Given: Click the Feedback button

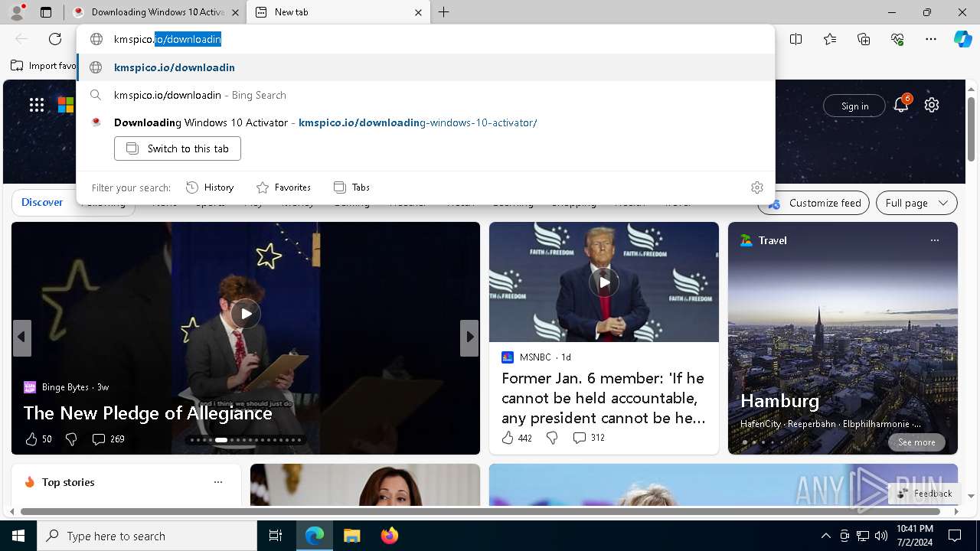Looking at the screenshot, I should click(924, 494).
